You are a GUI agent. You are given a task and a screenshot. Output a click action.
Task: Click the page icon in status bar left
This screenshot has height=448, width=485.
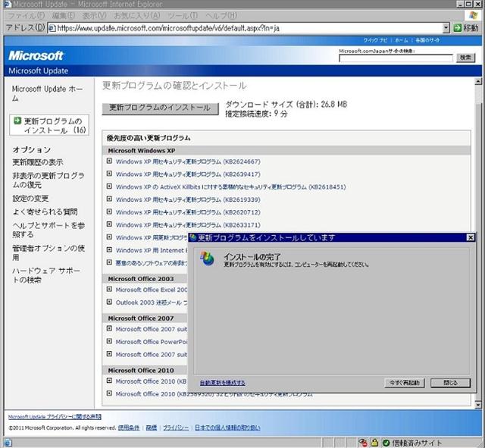pyautogui.click(x=8, y=443)
